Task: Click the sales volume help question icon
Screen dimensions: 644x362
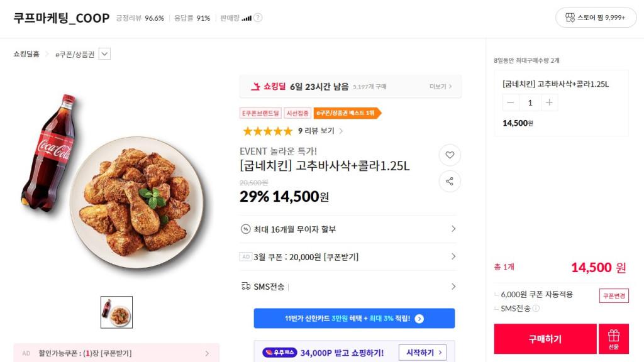Action: tap(258, 18)
